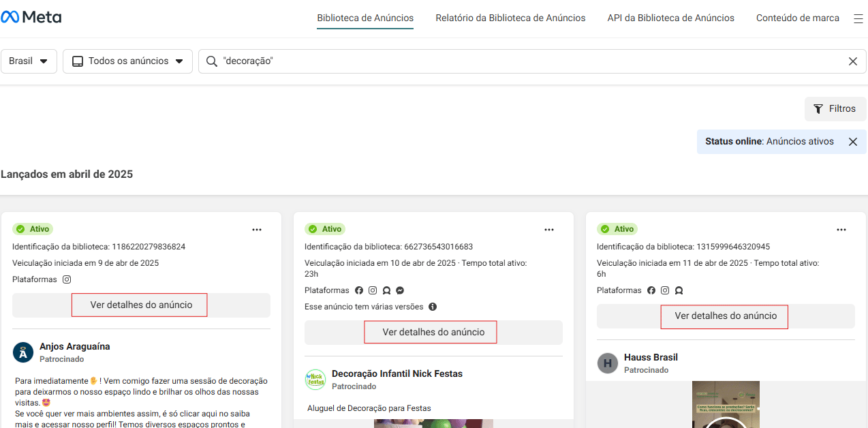Remove the Status online filter chip
Screen dimensions: 868x428
coord(852,142)
